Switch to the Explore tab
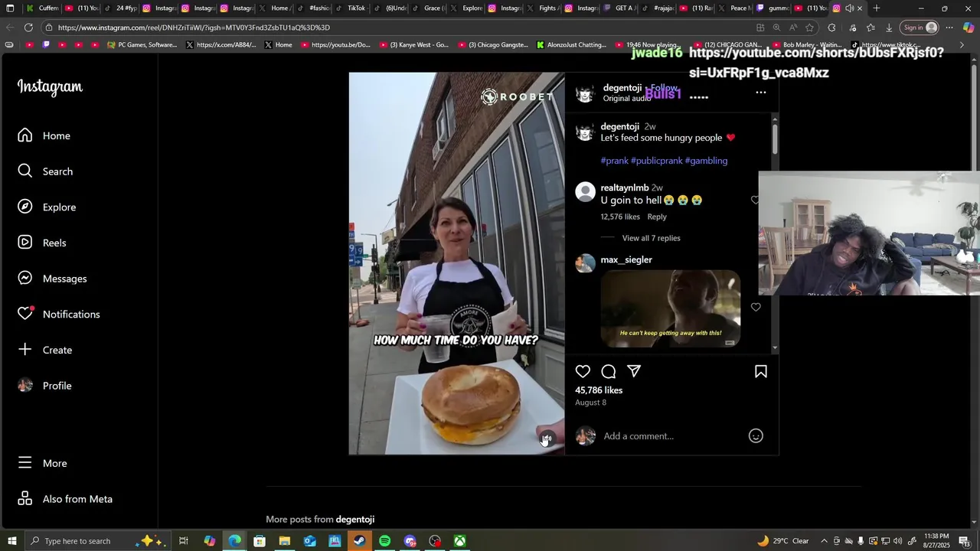Image resolution: width=980 pixels, height=551 pixels. coord(468,8)
